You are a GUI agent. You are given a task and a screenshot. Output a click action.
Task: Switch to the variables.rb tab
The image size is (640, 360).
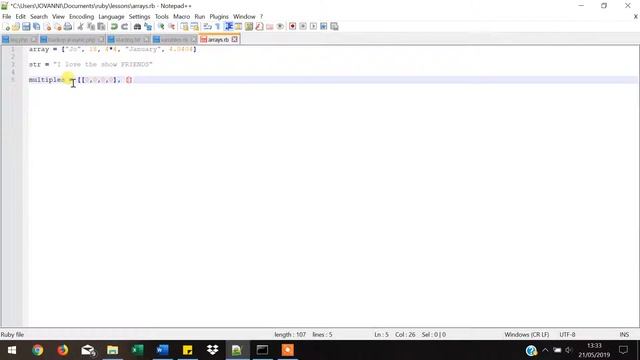[174, 40]
